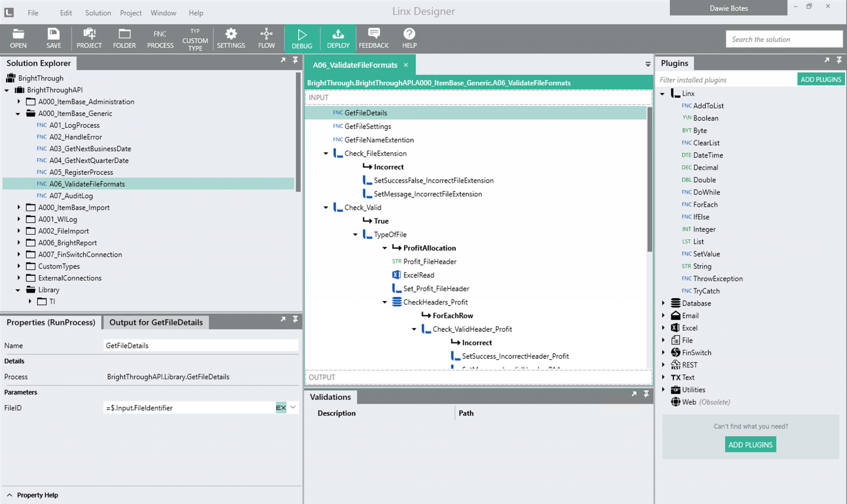Save the solution using the Save icon
Image resolution: width=847 pixels, height=504 pixels.
pos(53,38)
